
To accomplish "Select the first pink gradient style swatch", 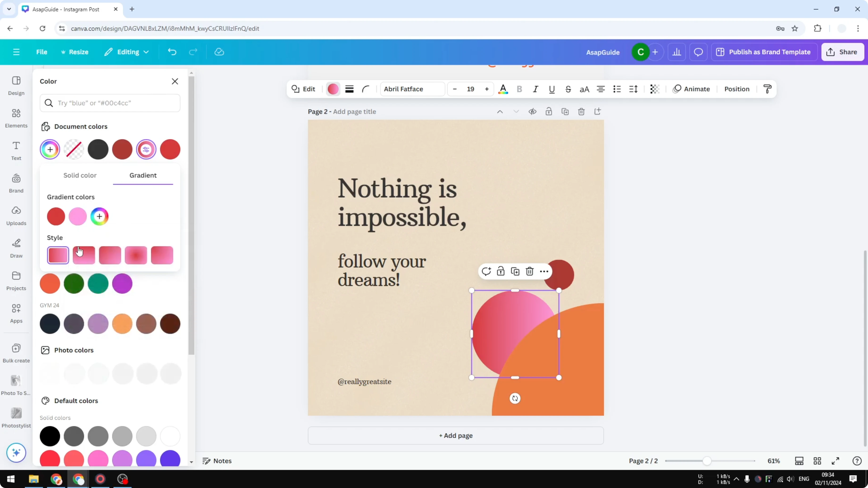I will tap(58, 255).
